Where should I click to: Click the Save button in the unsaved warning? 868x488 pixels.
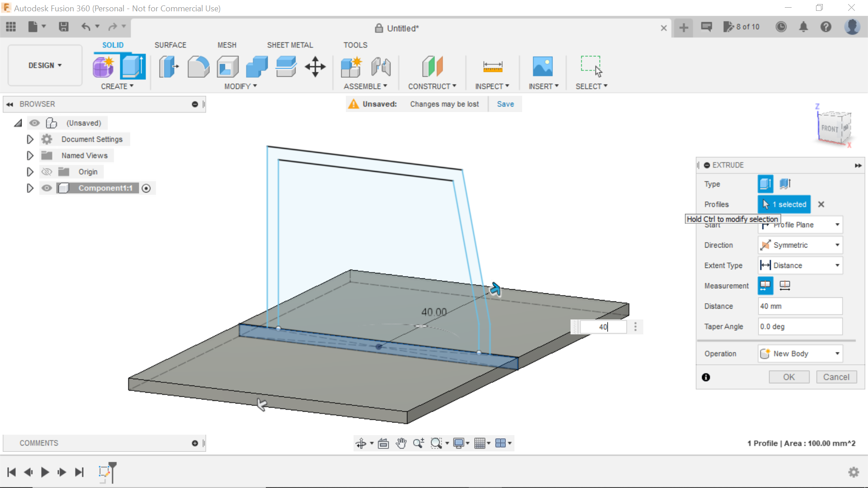click(505, 104)
